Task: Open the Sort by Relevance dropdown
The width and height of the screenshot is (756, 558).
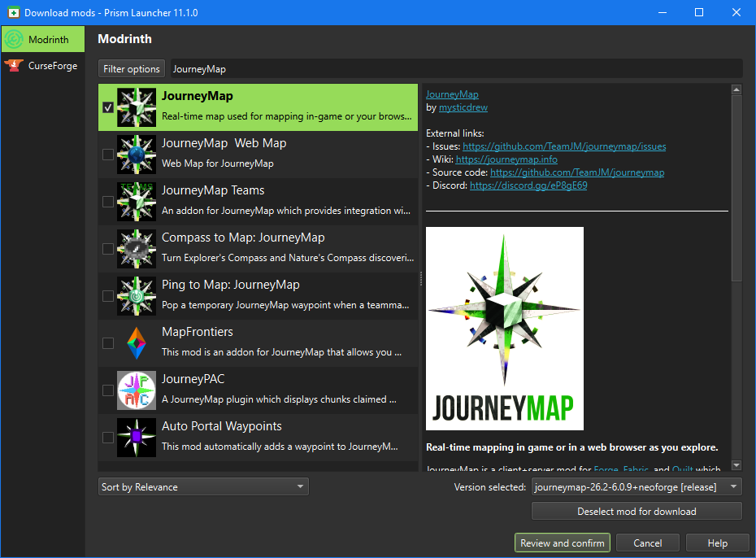Action: (x=203, y=486)
